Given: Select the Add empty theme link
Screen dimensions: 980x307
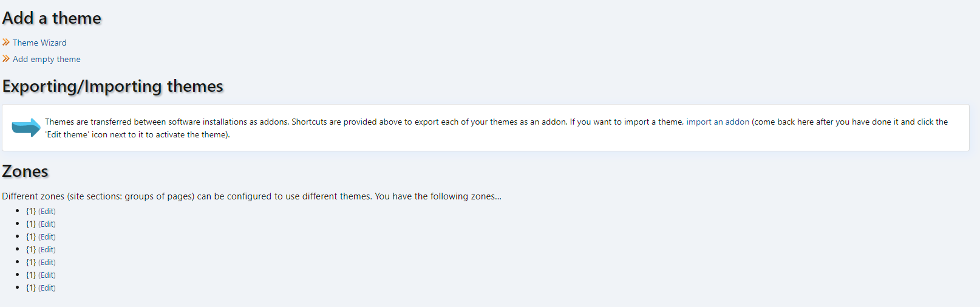Looking at the screenshot, I should (x=46, y=59).
